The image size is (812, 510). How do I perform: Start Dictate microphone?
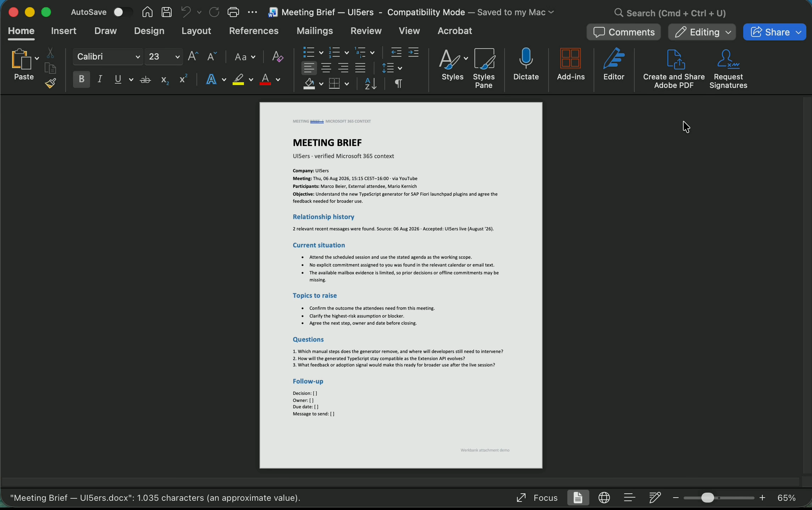click(x=526, y=64)
